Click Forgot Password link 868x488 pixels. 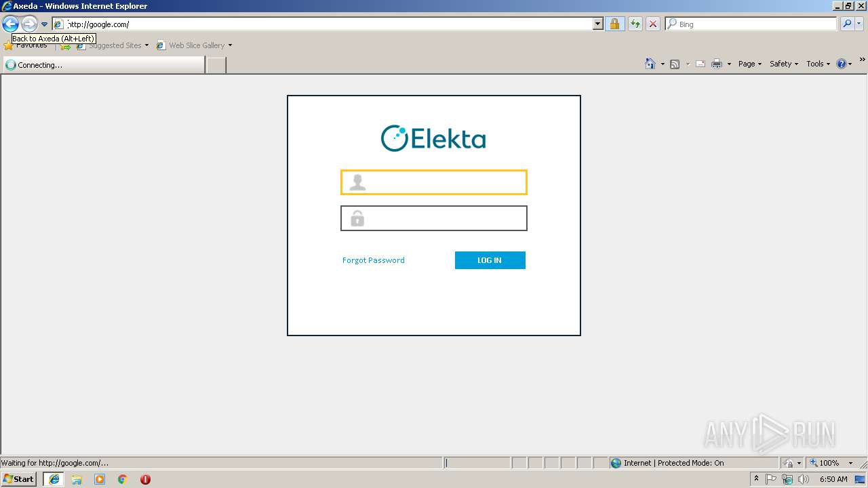tap(374, 260)
